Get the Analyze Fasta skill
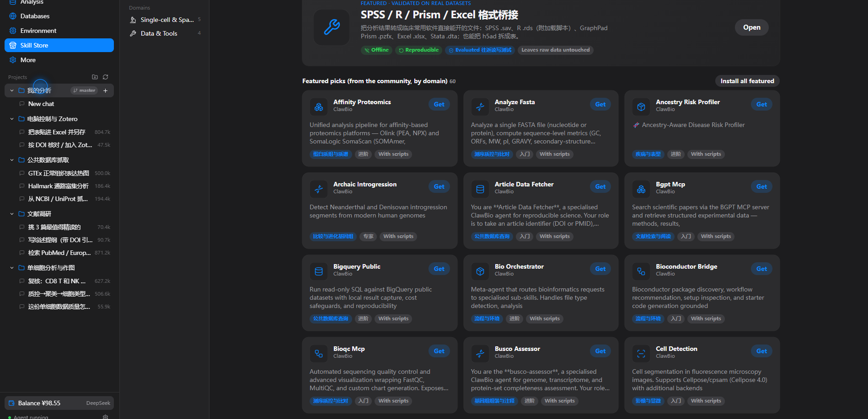Viewport: 868px width, 419px height. tap(600, 105)
